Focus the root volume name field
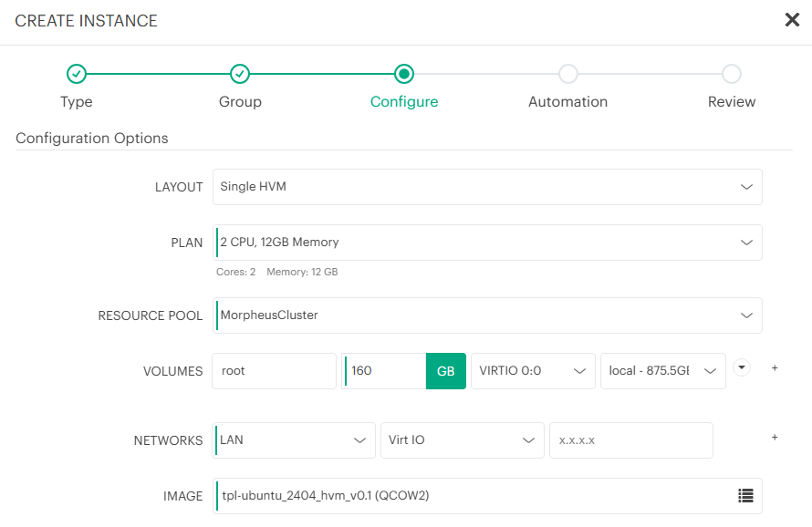The height and width of the screenshot is (527, 812). (274, 371)
